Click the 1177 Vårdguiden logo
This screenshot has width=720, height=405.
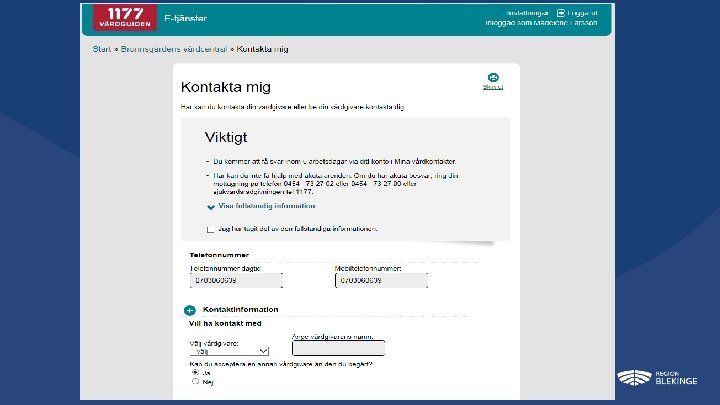tap(125, 18)
